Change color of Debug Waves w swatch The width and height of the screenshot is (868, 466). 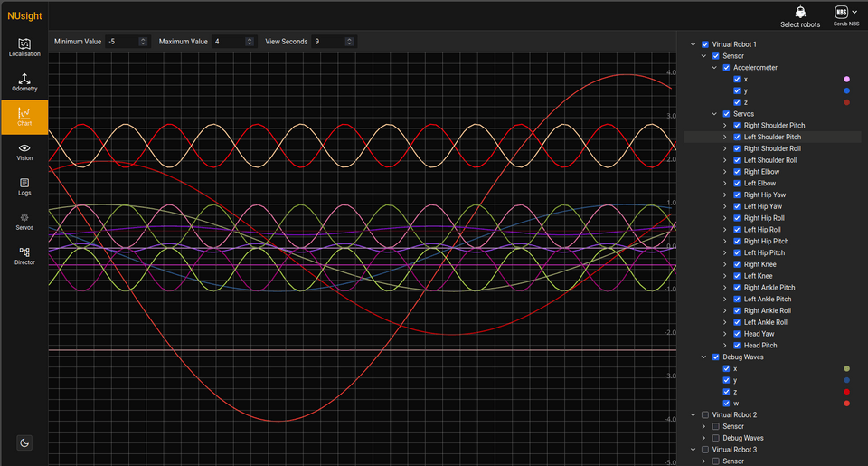click(x=846, y=404)
